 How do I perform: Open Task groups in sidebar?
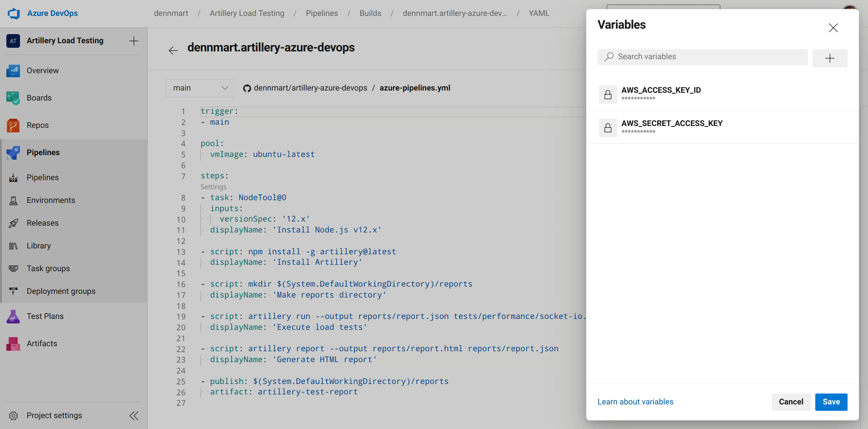tap(48, 268)
